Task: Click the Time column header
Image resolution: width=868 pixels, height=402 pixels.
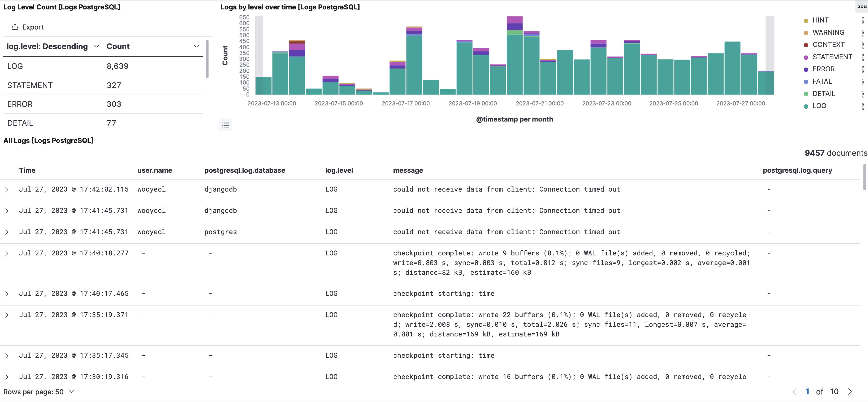Action: pyautogui.click(x=27, y=170)
